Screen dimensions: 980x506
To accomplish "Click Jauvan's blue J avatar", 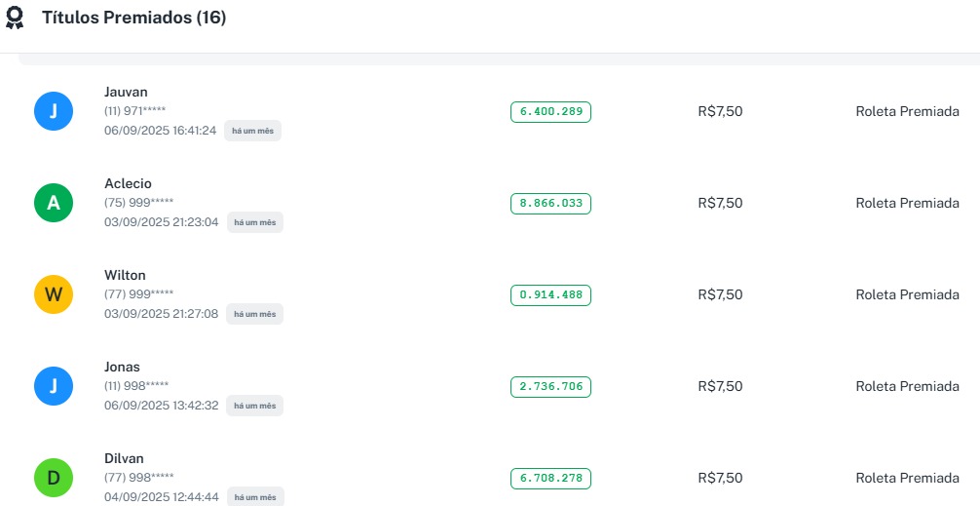I will pos(54,111).
